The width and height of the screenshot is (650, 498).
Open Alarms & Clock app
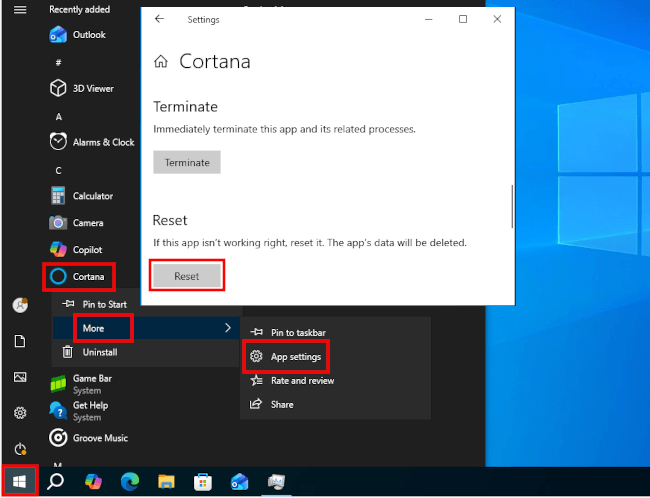coord(92,142)
